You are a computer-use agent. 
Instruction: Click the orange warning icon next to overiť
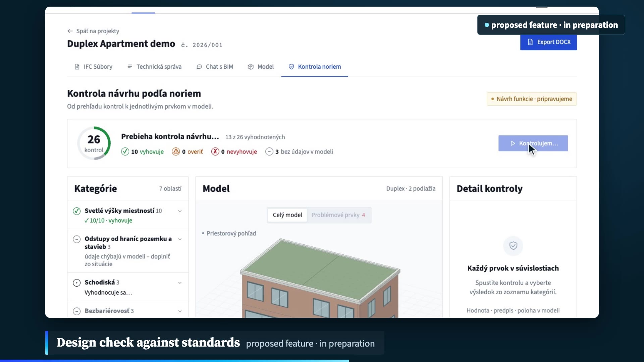click(x=176, y=152)
